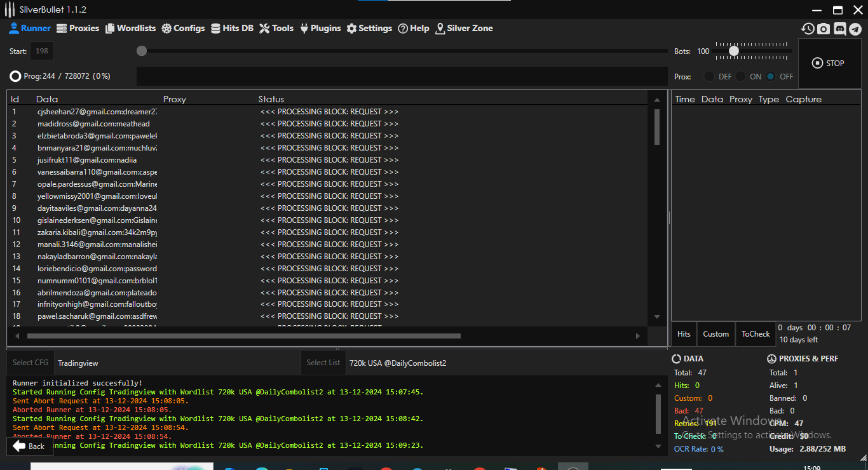Select the data grid row with Id 5
Image resolution: width=868 pixels, height=470 pixels.
pyautogui.click(x=329, y=160)
